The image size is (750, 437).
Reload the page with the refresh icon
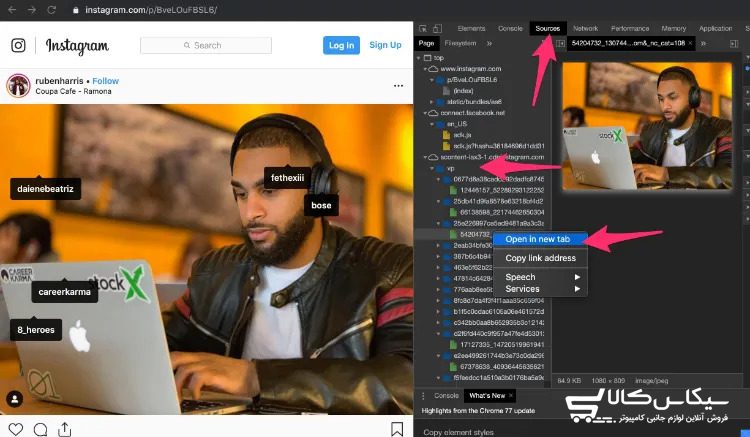coord(52,10)
